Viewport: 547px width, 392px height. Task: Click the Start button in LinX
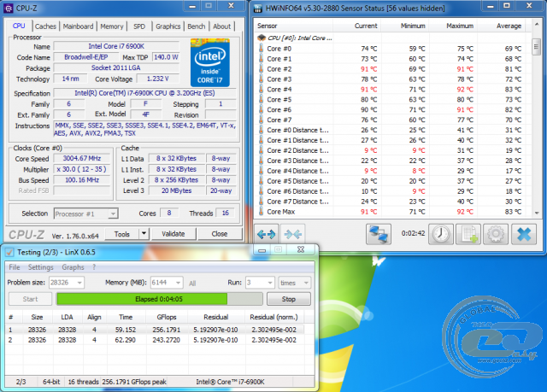(31, 299)
